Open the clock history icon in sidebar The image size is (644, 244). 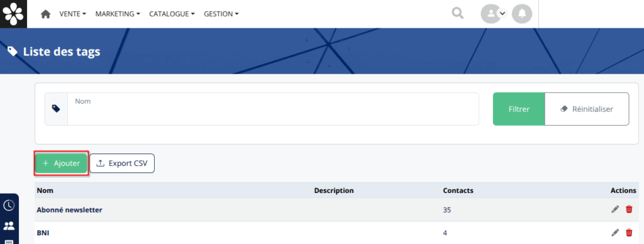[9, 206]
